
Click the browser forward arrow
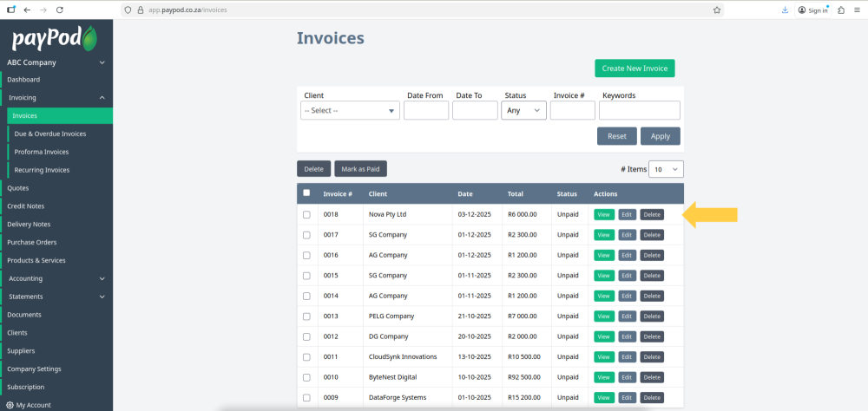click(x=43, y=10)
